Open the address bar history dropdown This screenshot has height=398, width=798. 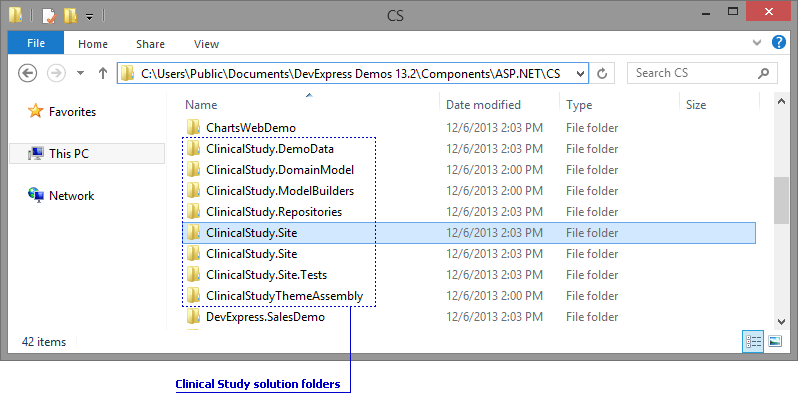click(580, 73)
